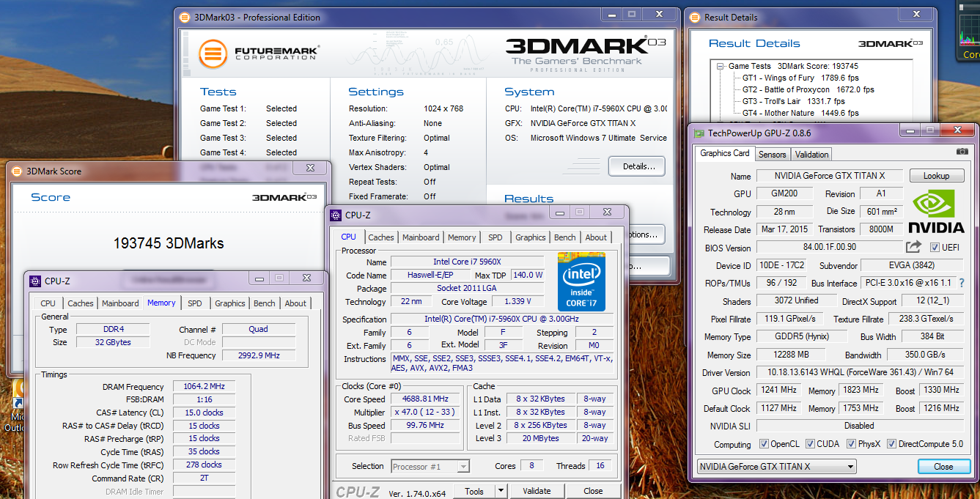This screenshot has width=980, height=499.
Task: Click the DRAM Frequency value 1064.2 MHz
Action: tap(205, 387)
